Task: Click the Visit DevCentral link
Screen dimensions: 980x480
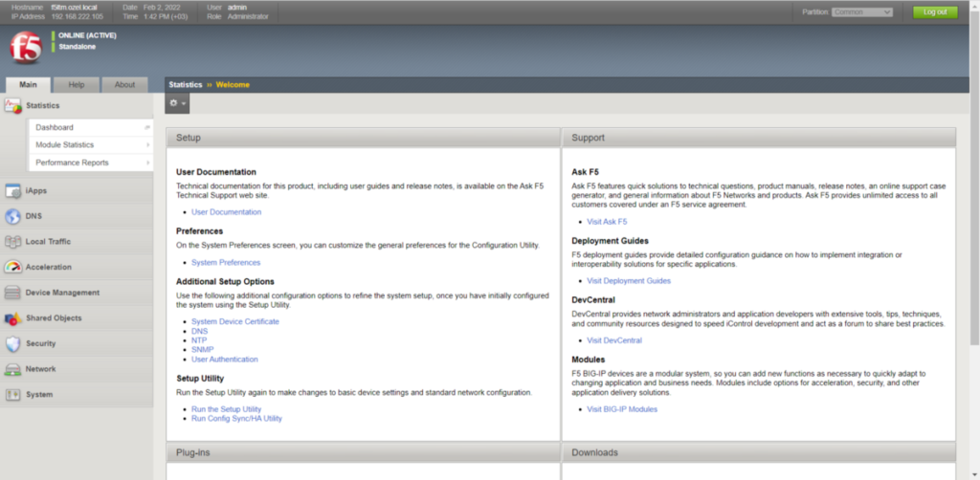Action: [x=614, y=340]
